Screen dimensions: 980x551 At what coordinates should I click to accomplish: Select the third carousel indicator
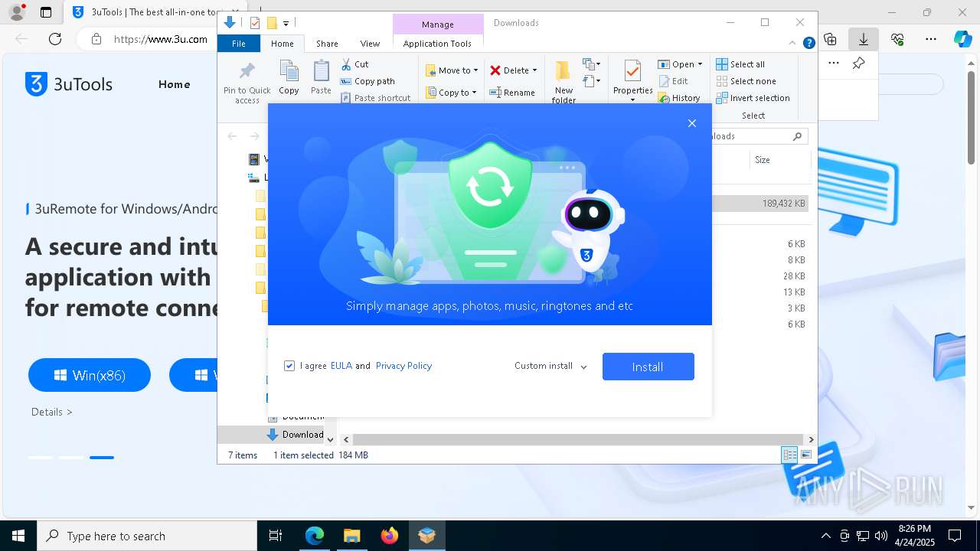(x=102, y=458)
